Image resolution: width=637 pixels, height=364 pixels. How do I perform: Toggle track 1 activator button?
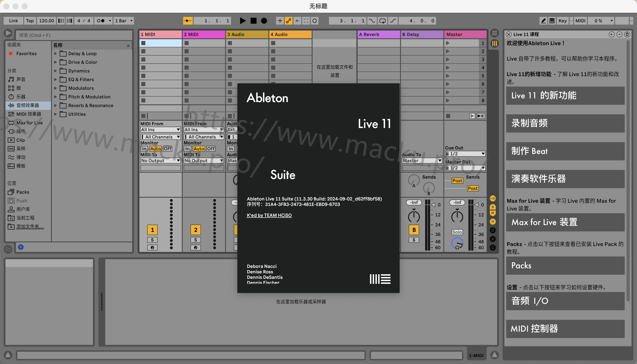click(152, 230)
